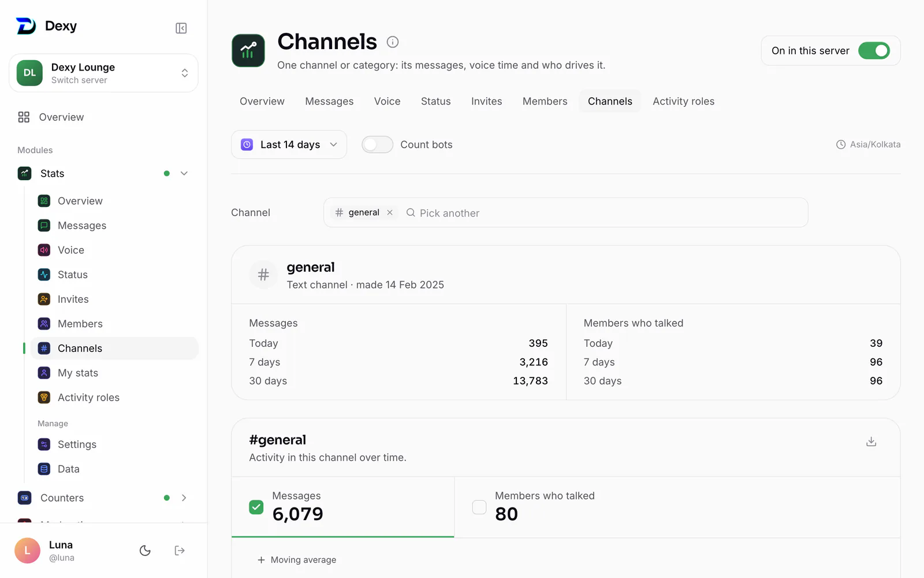This screenshot has height=578, width=924.
Task: Switch to the Invites tab
Action: point(486,101)
